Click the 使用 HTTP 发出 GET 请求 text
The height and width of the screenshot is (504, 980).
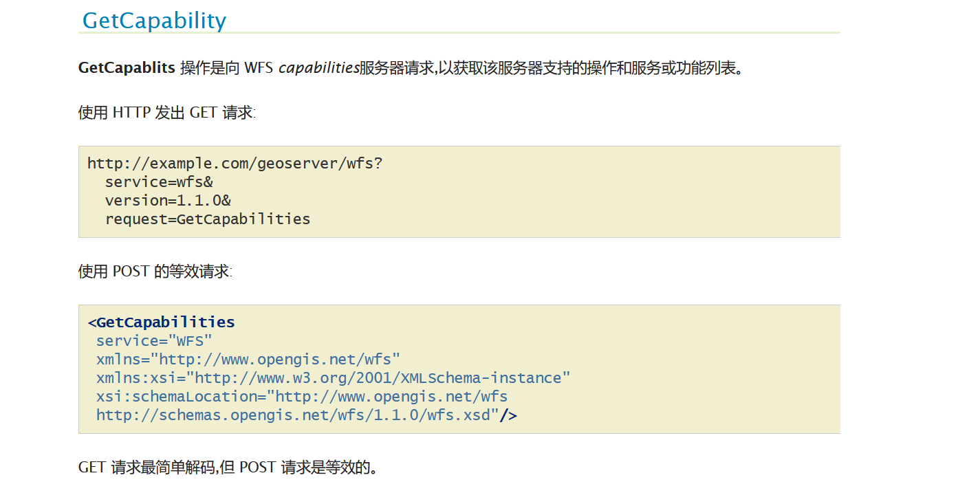click(166, 113)
